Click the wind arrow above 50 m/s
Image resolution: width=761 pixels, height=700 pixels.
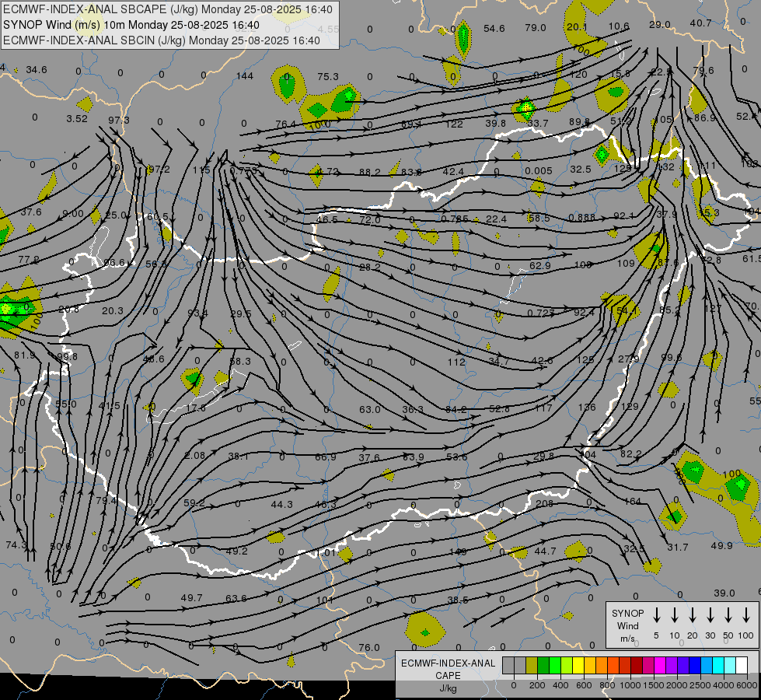(728, 614)
